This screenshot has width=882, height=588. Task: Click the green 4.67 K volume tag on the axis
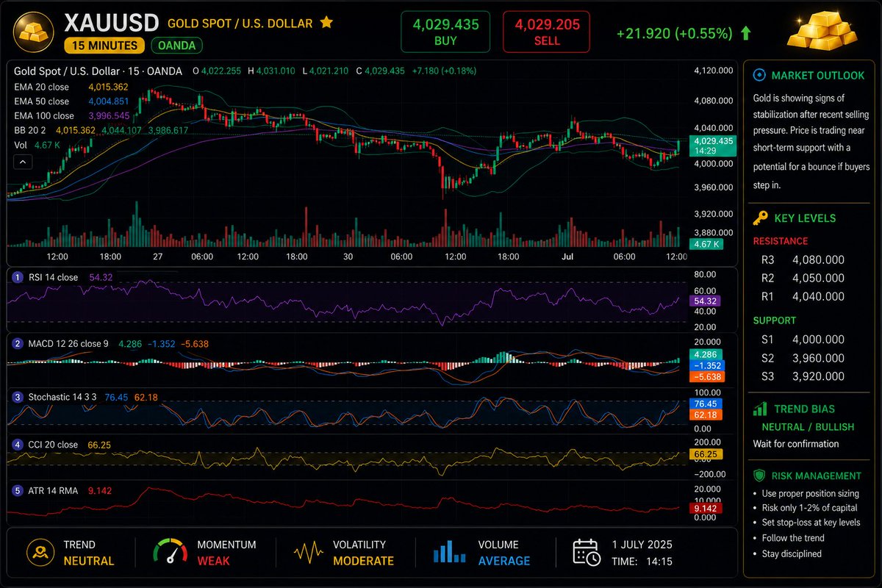[707, 243]
